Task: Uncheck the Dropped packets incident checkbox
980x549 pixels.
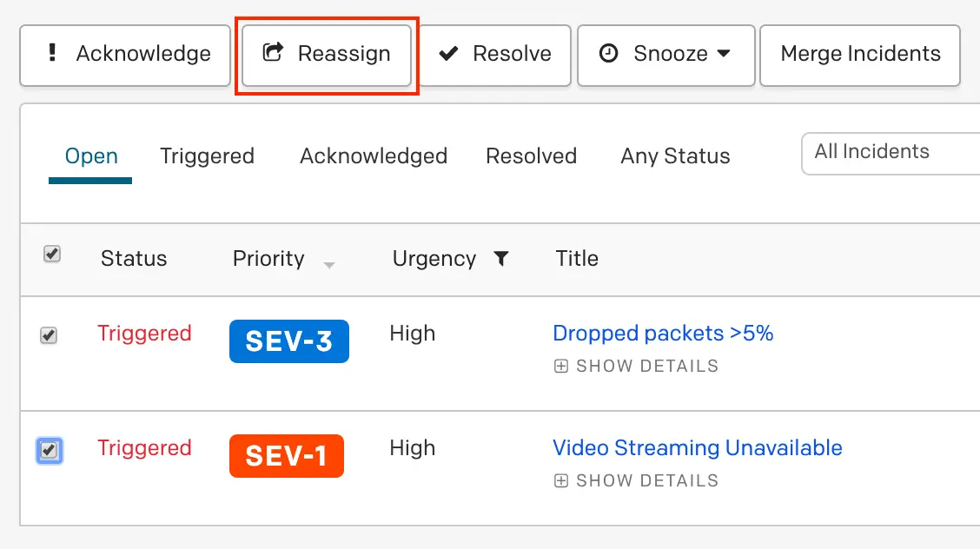Action: [49, 335]
